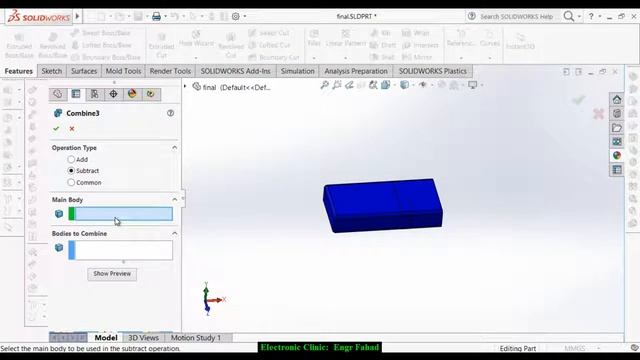Click the Search SOLIDWORKS Help field
The height and width of the screenshot is (360, 640).
516,17
